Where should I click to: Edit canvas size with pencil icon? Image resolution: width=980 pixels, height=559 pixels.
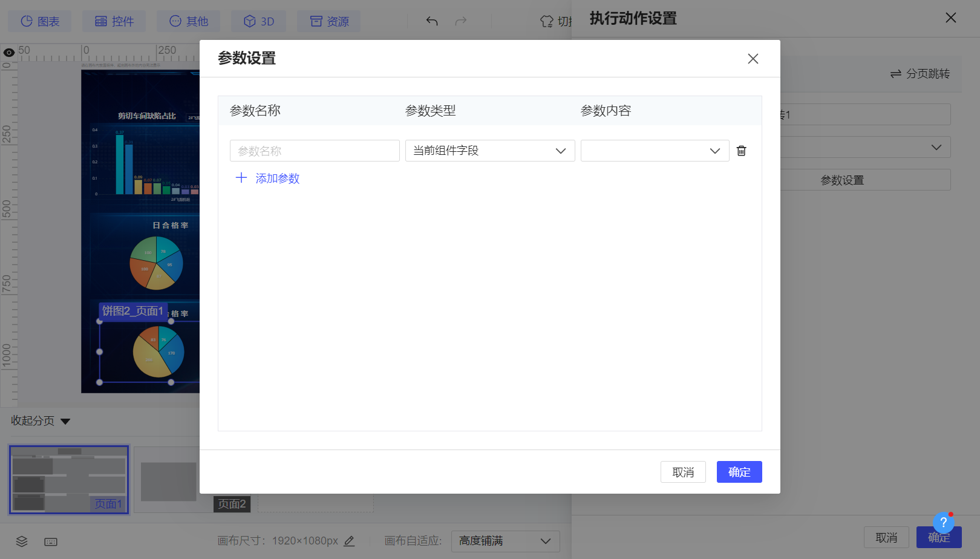click(x=349, y=541)
